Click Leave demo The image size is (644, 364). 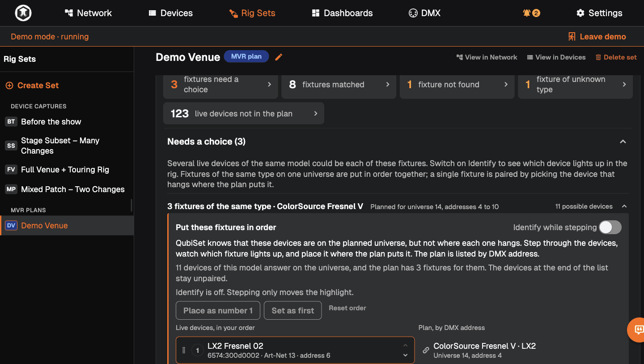click(x=597, y=37)
